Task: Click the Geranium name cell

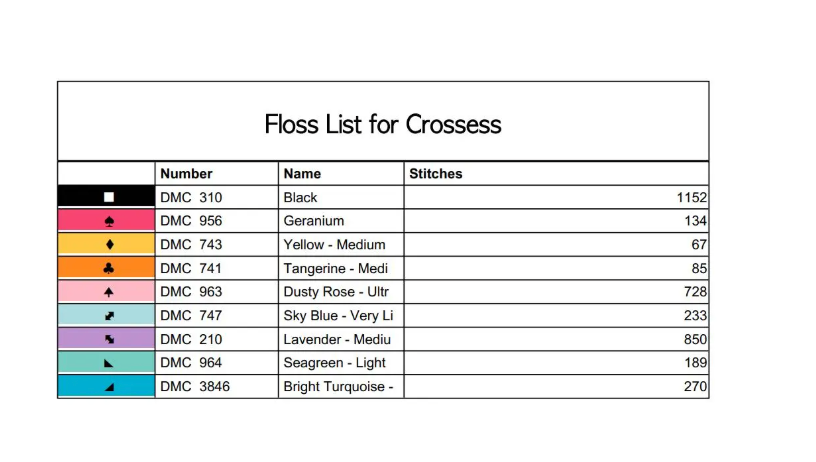Action: [x=314, y=221]
